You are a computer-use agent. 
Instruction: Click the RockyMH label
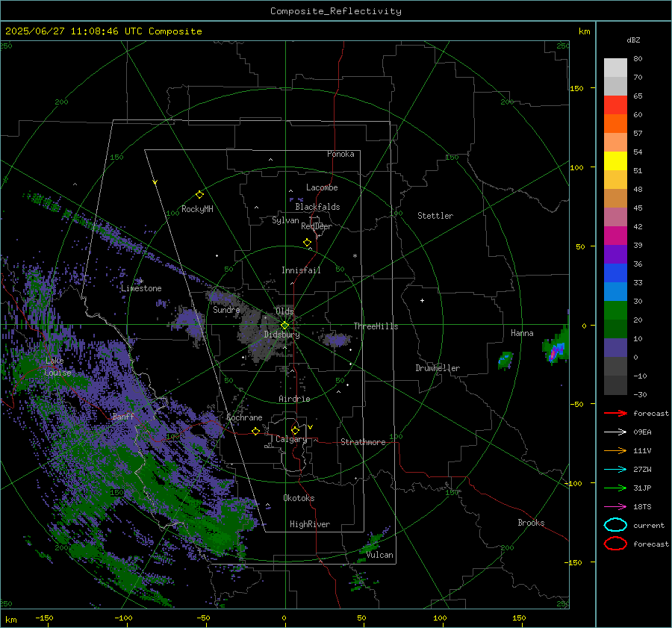click(x=197, y=209)
